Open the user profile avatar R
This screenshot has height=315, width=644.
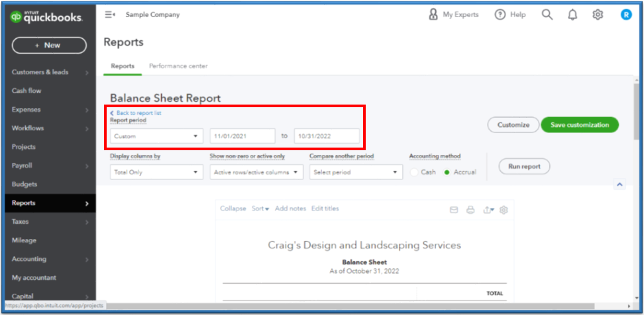click(626, 15)
